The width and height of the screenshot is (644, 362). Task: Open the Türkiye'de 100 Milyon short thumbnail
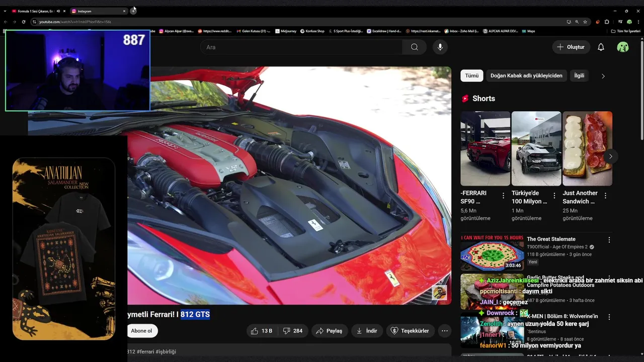coord(536,148)
